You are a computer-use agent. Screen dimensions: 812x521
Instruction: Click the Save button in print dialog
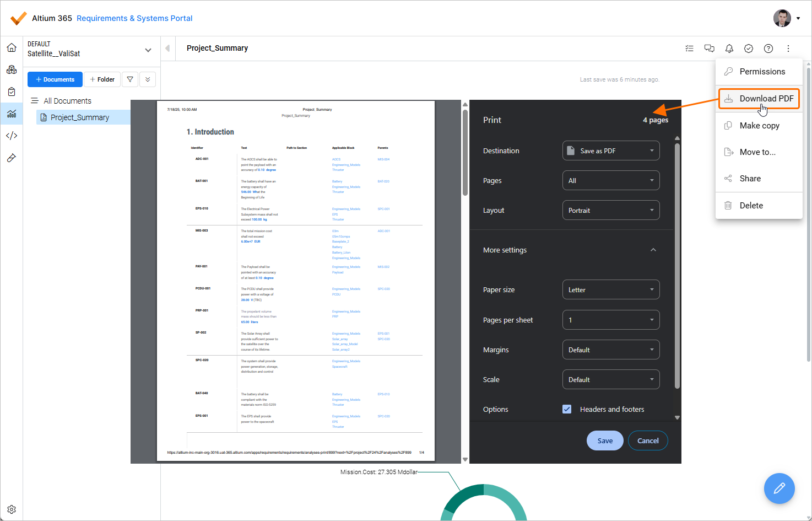(x=605, y=441)
